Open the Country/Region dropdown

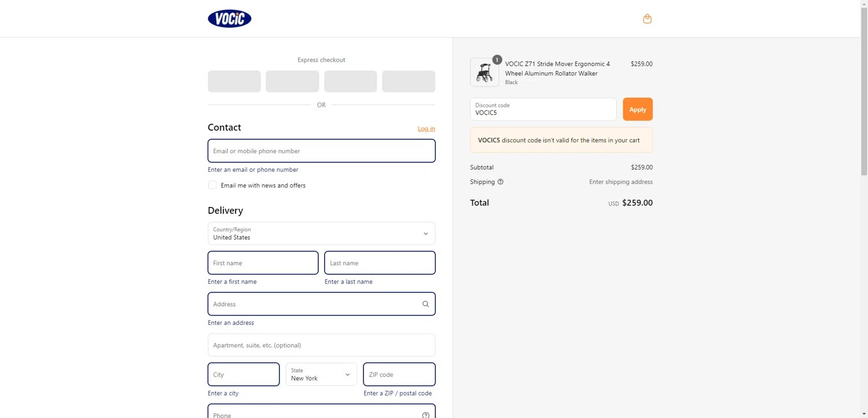click(321, 234)
